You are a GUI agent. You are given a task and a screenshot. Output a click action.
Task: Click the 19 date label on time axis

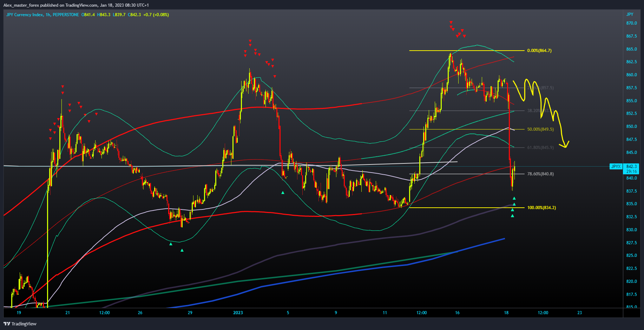19,313
